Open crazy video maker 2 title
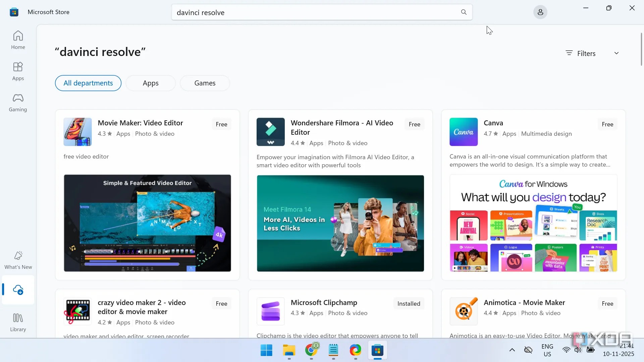The image size is (644, 362). (x=142, y=307)
